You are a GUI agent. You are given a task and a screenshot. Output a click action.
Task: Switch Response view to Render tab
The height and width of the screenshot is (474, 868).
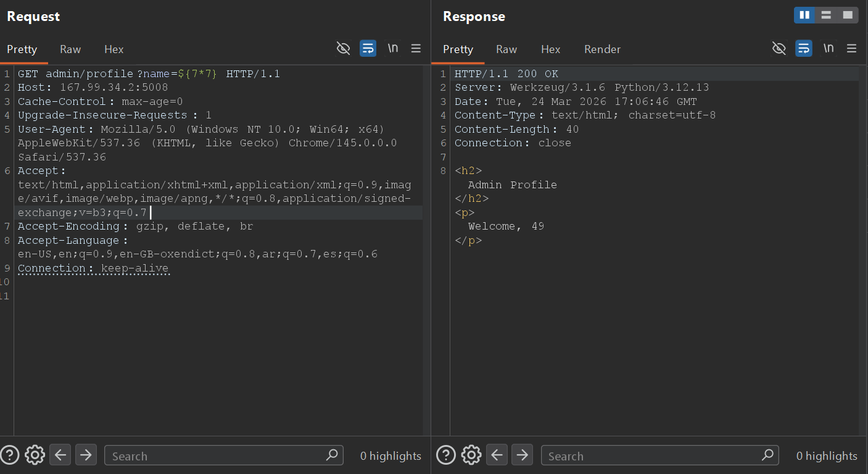[x=603, y=49]
